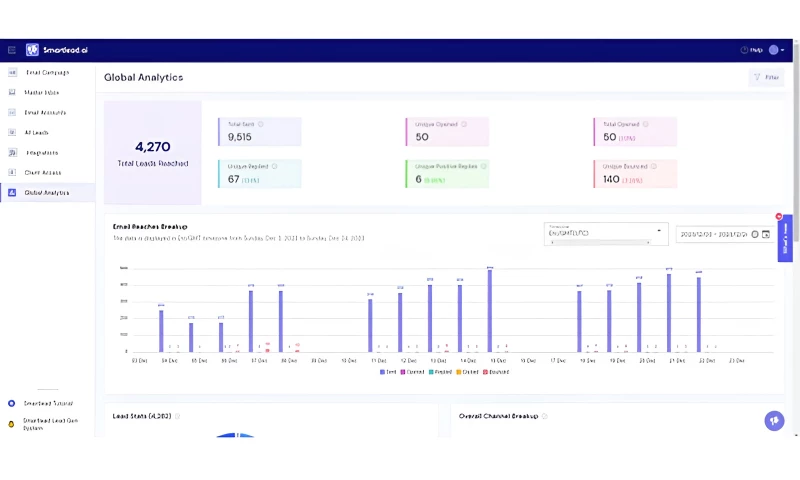
Task: Open Master Inbox from the sidebar
Action: 41,92
